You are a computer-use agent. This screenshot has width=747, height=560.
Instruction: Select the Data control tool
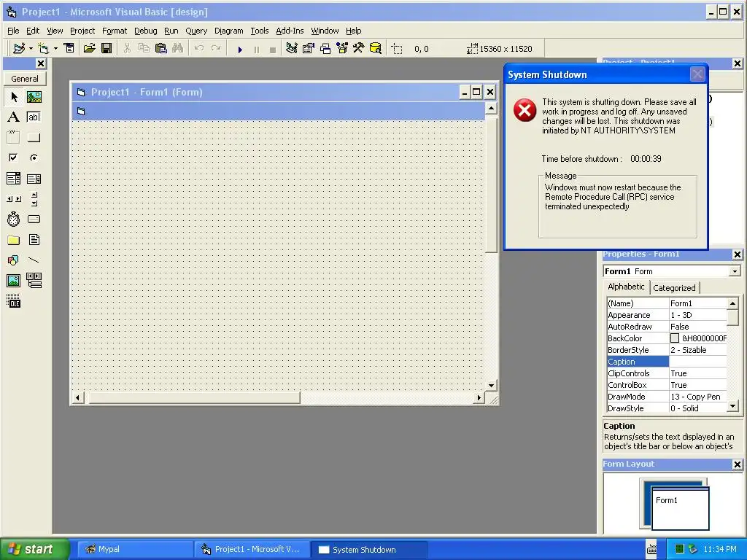(34, 281)
